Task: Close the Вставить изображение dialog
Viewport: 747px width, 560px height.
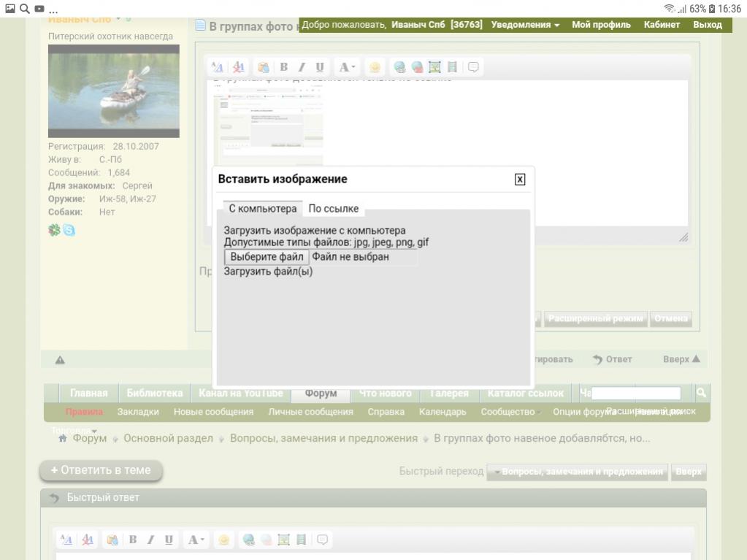Action: point(520,180)
